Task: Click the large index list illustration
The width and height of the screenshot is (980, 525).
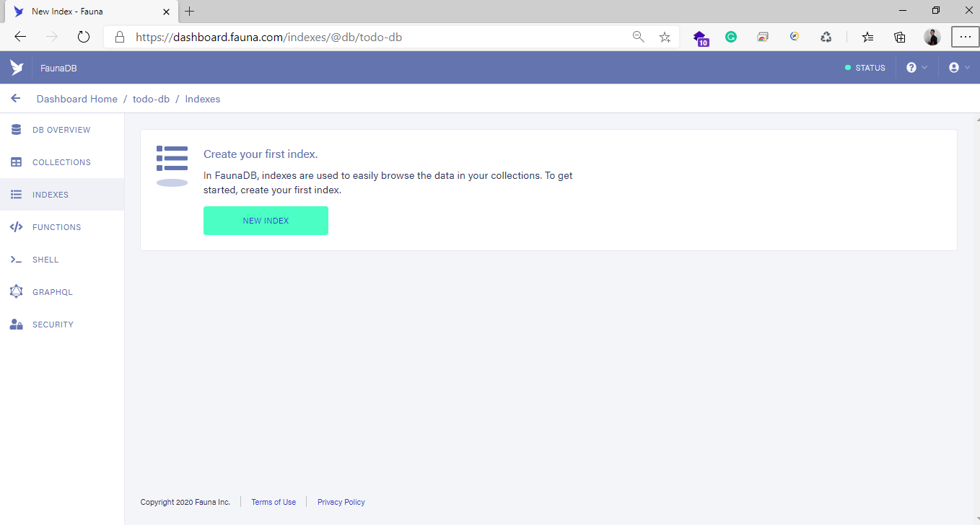Action: point(172,166)
